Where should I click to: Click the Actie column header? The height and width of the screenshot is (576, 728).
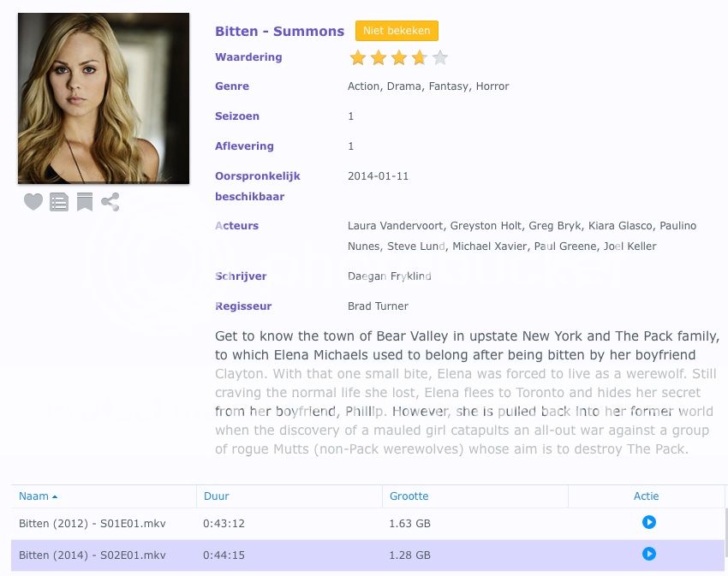646,496
